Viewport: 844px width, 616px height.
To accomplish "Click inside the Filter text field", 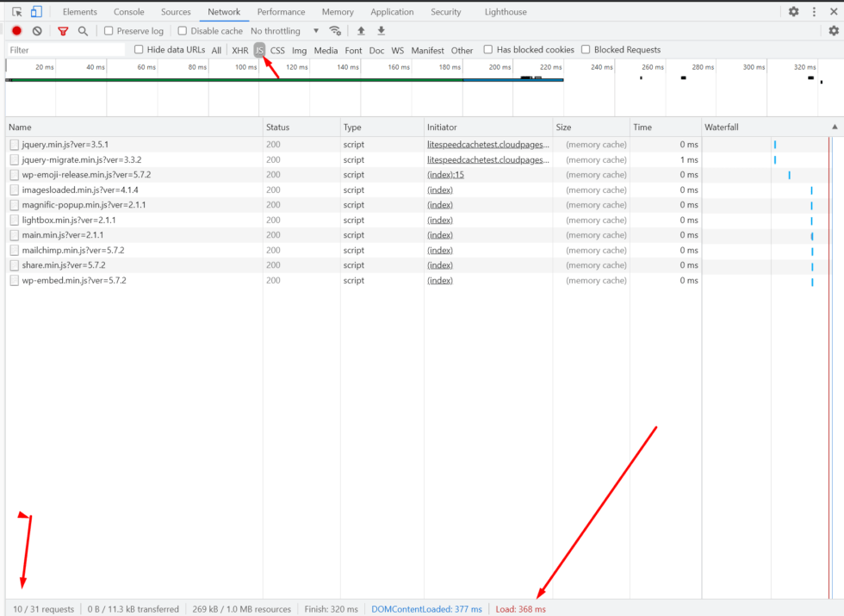I will tap(65, 50).
